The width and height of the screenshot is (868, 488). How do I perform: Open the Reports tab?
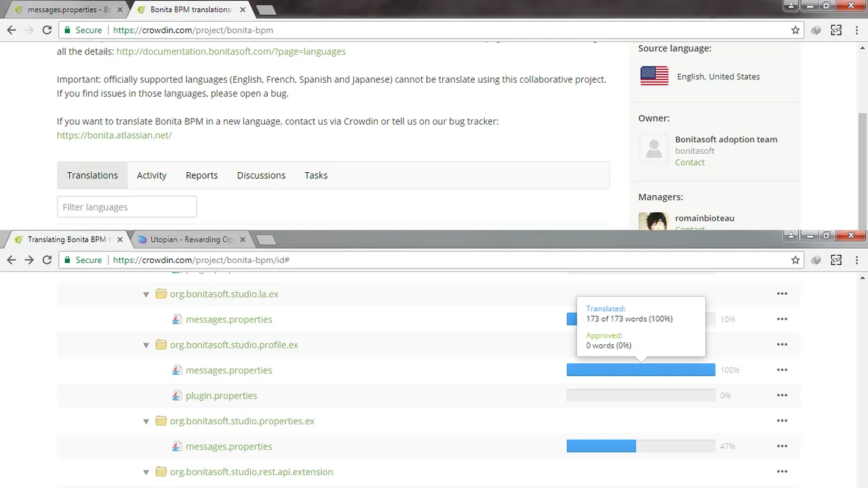tap(201, 175)
